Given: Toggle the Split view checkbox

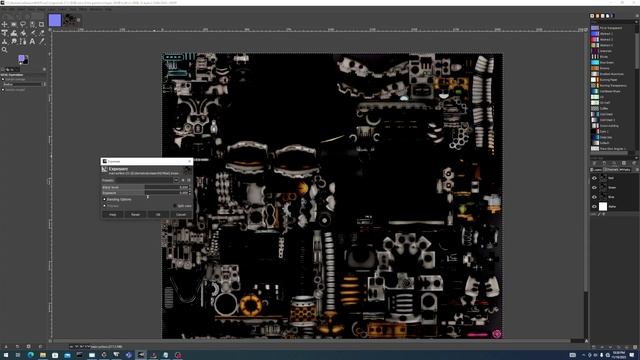Looking at the screenshot, I should 175,206.
